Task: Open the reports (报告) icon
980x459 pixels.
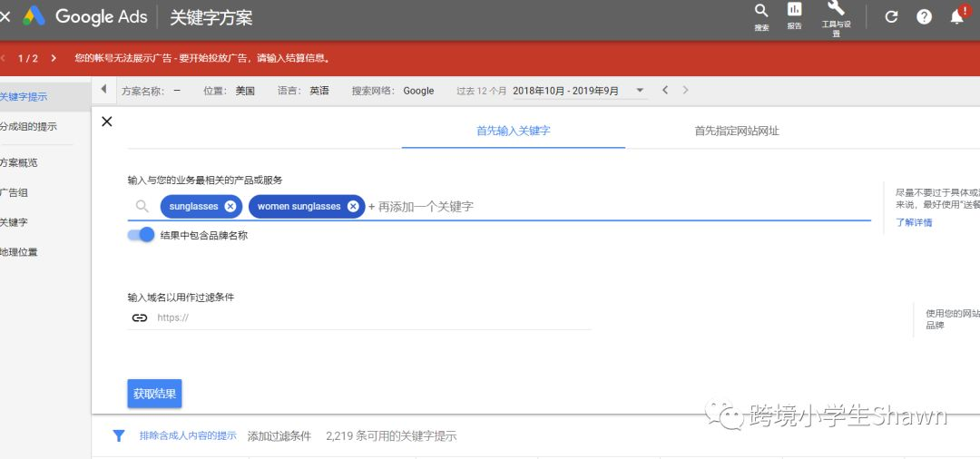Action: [794, 16]
